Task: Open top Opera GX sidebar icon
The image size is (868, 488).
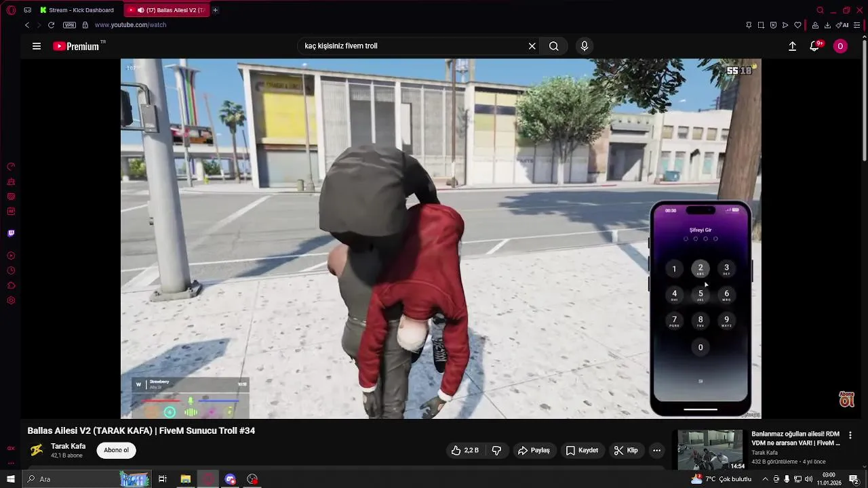Action: pos(11,167)
